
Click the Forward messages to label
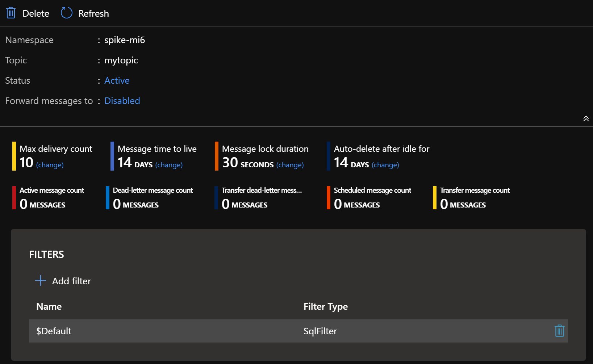tap(49, 101)
